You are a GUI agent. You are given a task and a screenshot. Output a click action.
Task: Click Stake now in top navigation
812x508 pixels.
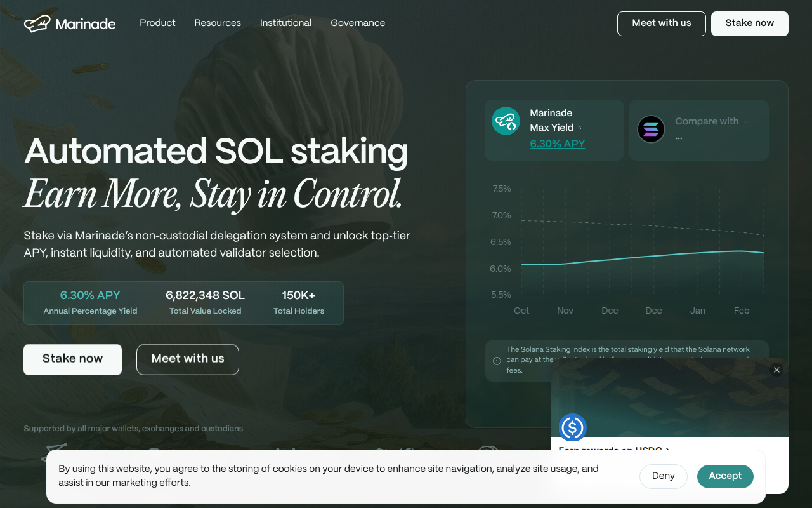point(750,23)
